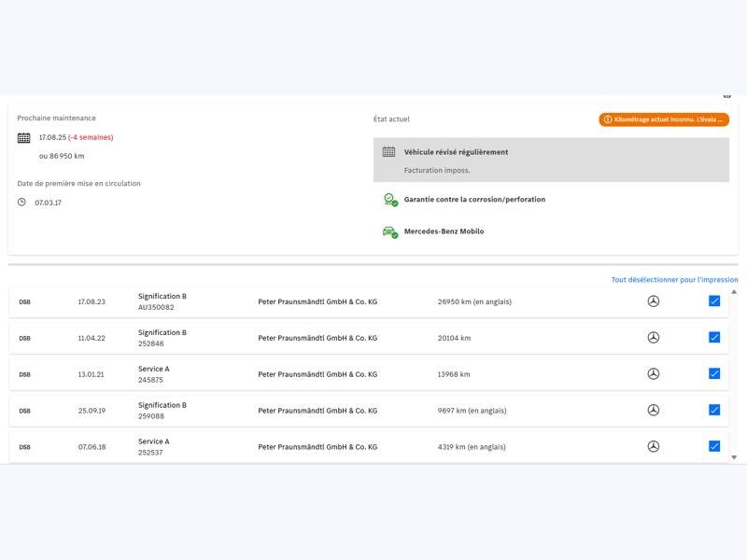Click the Mercedes-Benz Mobilo car icon
The image size is (747, 560).
pyautogui.click(x=389, y=231)
